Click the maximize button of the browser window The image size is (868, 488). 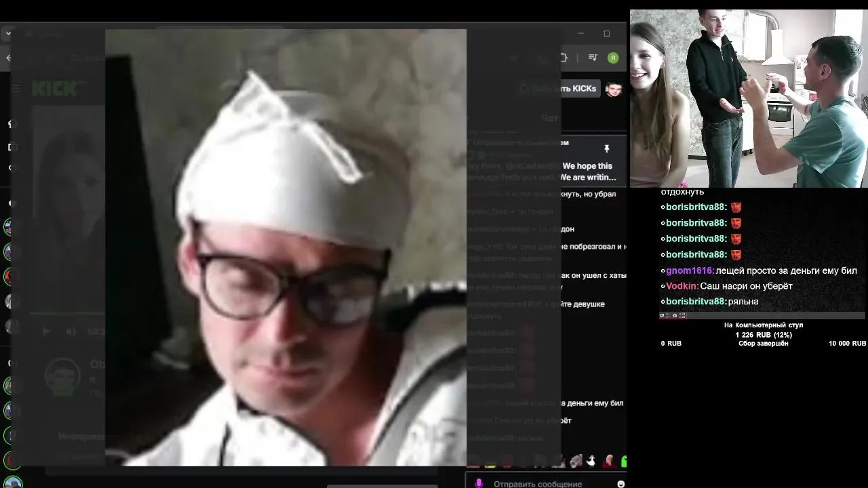[607, 33]
